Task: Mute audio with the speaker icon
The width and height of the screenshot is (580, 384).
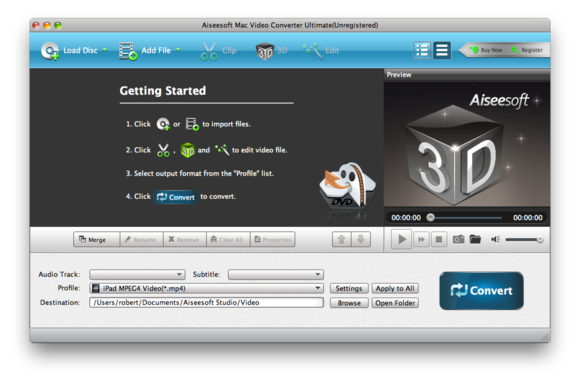Action: point(495,239)
